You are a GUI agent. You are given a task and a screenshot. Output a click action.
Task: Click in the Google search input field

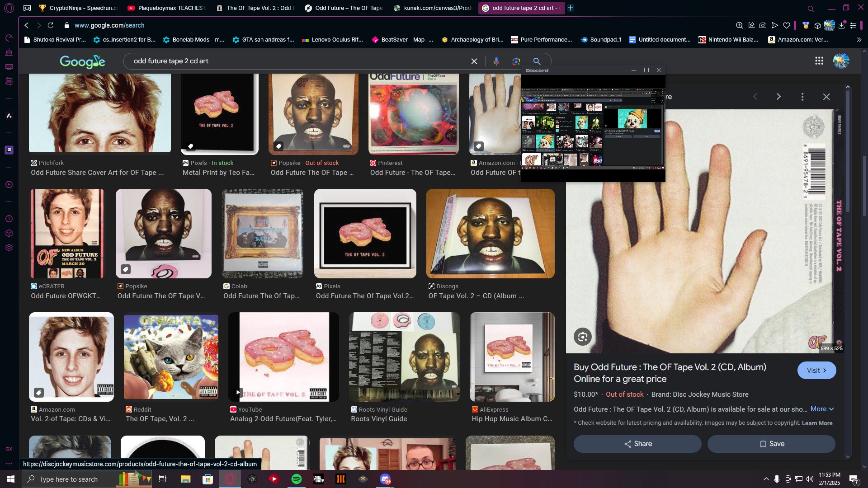(294, 61)
